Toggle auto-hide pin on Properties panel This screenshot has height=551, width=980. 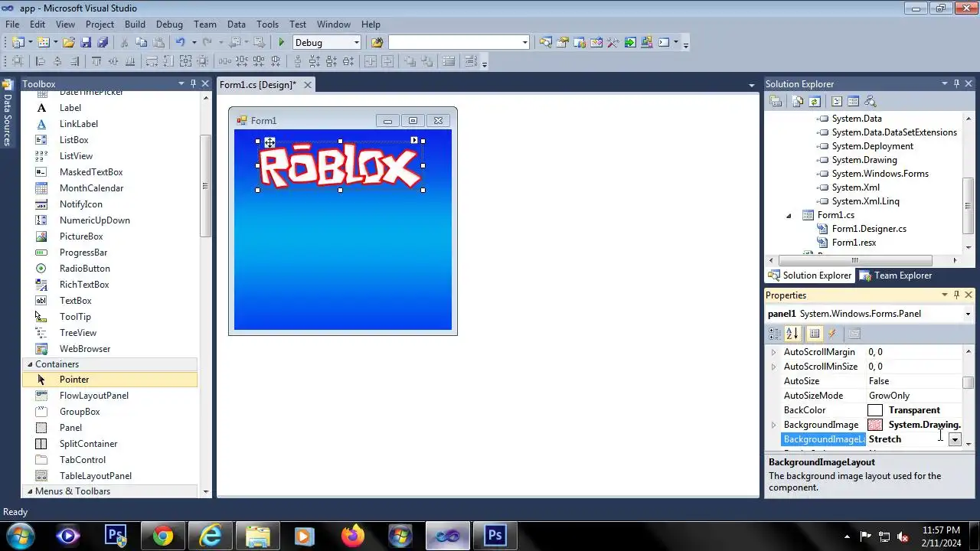click(x=956, y=295)
